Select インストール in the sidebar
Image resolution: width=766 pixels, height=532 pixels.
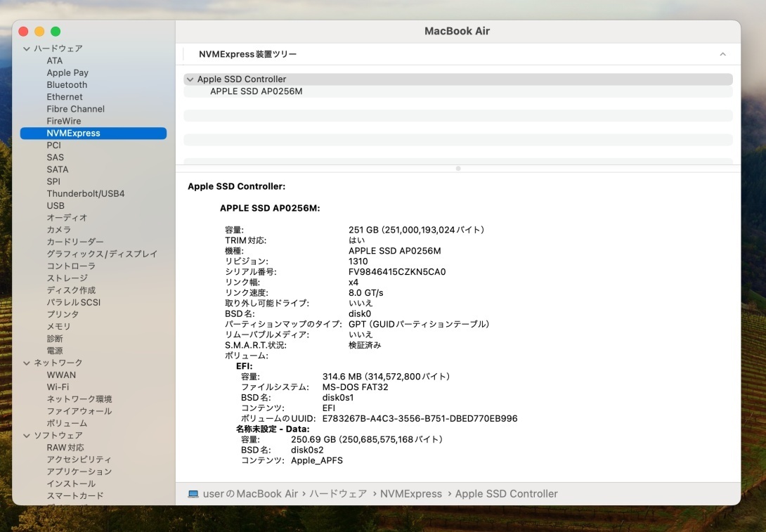(71, 484)
